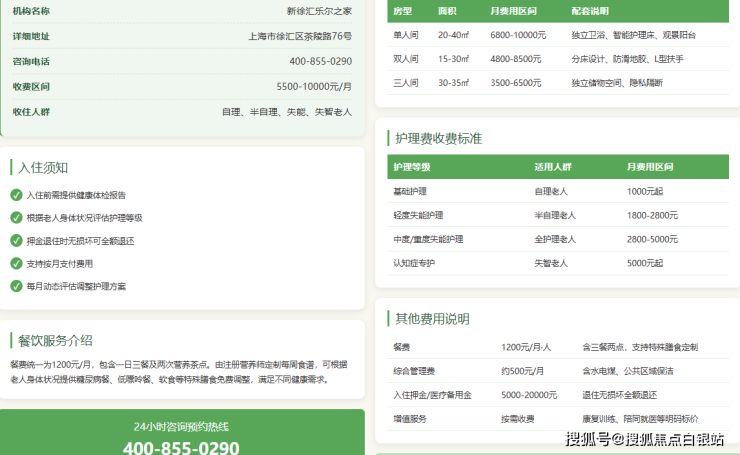Click the price 4800-8500元
740x455 pixels.
point(515,59)
